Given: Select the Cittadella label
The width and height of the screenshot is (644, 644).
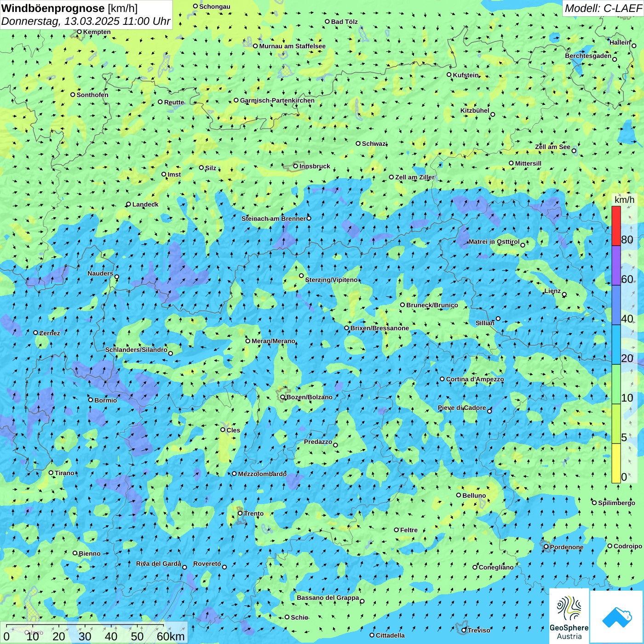Looking at the screenshot, I should tap(390, 635).
